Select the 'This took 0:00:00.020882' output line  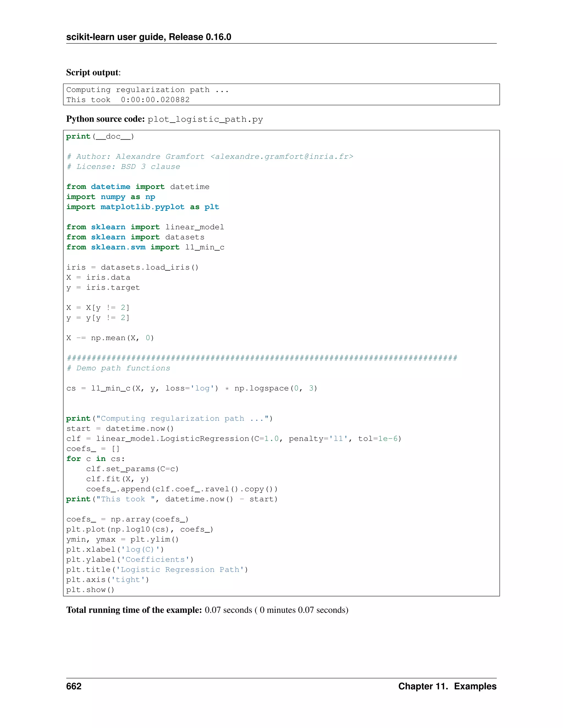coord(128,100)
